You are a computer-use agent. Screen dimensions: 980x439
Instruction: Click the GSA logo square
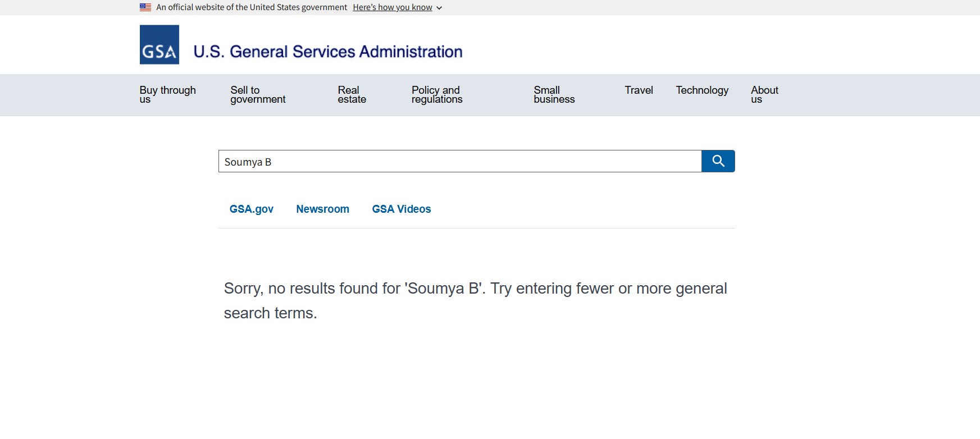click(159, 44)
